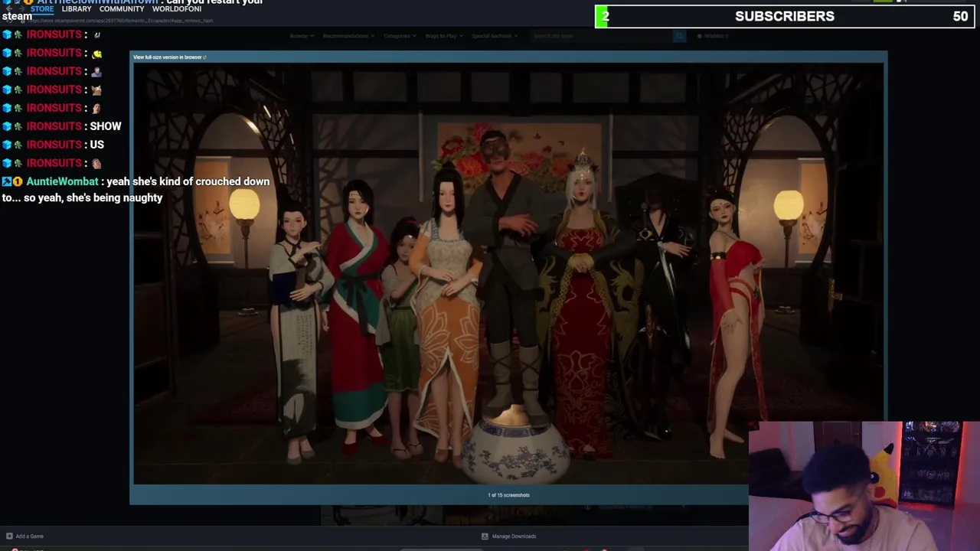Click the Add a Game plus icon
The height and width of the screenshot is (551, 980).
9,536
